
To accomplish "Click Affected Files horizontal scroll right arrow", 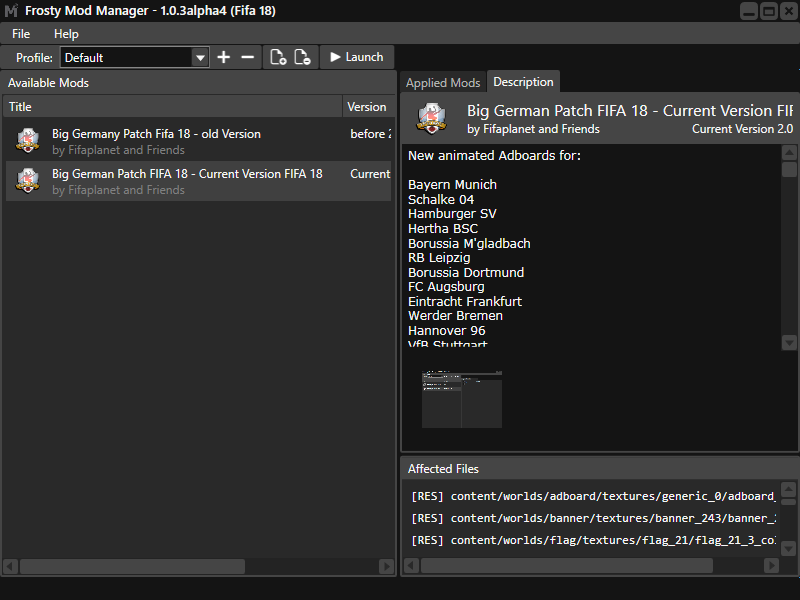I will point(771,565).
